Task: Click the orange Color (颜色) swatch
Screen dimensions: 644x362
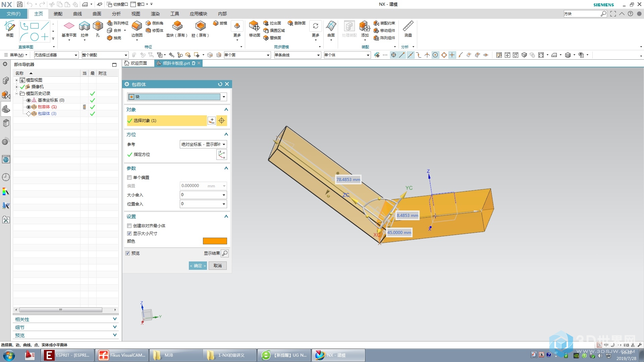Action: coord(215,241)
